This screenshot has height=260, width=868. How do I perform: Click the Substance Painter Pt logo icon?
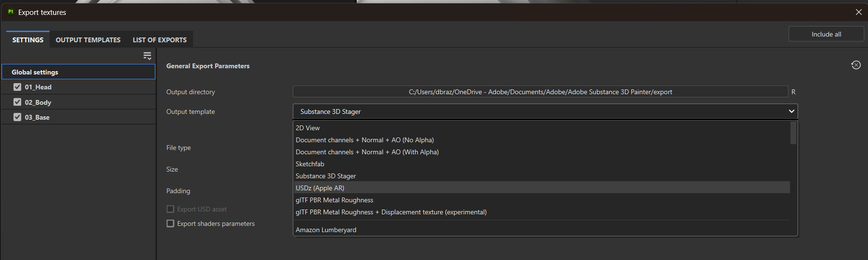point(11,12)
